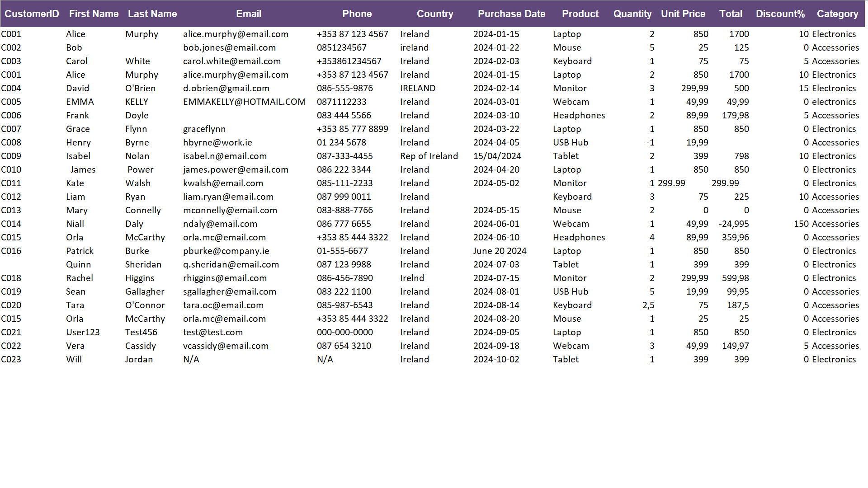Click the Discount% column header
868x488 pixels.
[x=780, y=14]
